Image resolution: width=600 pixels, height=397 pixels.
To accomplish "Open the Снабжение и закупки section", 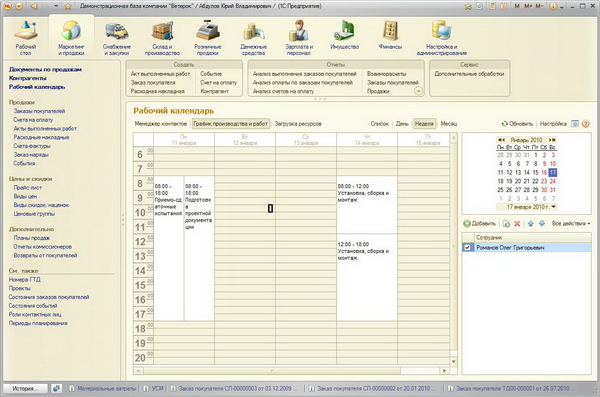I will pyautogui.click(x=117, y=38).
